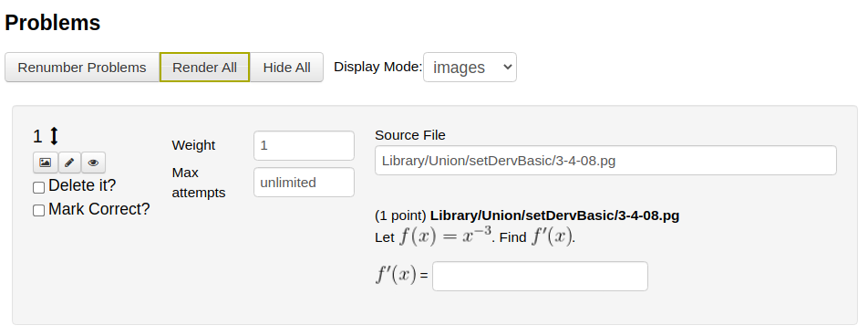Click the bold Library/Union/setDervBasic/3-4-08.pg problem title
This screenshot has height=336, width=868.
pos(554,215)
